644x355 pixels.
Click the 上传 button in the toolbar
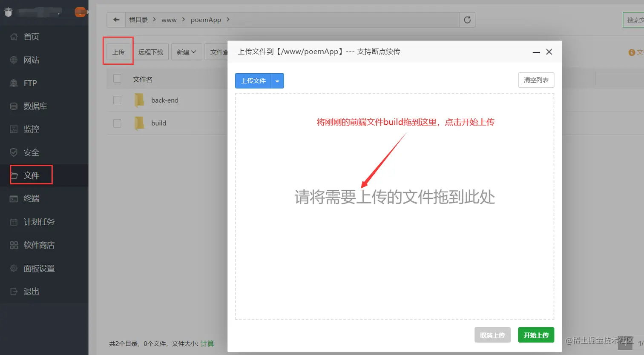[x=118, y=52]
